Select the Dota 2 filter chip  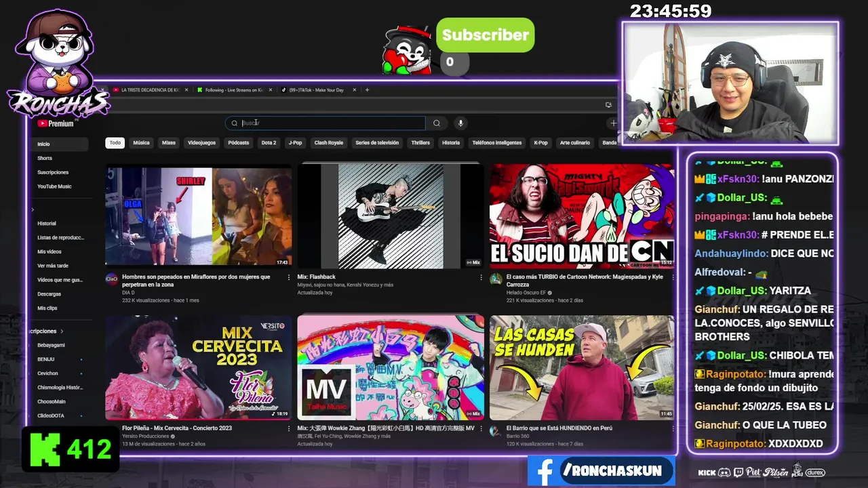pos(269,142)
